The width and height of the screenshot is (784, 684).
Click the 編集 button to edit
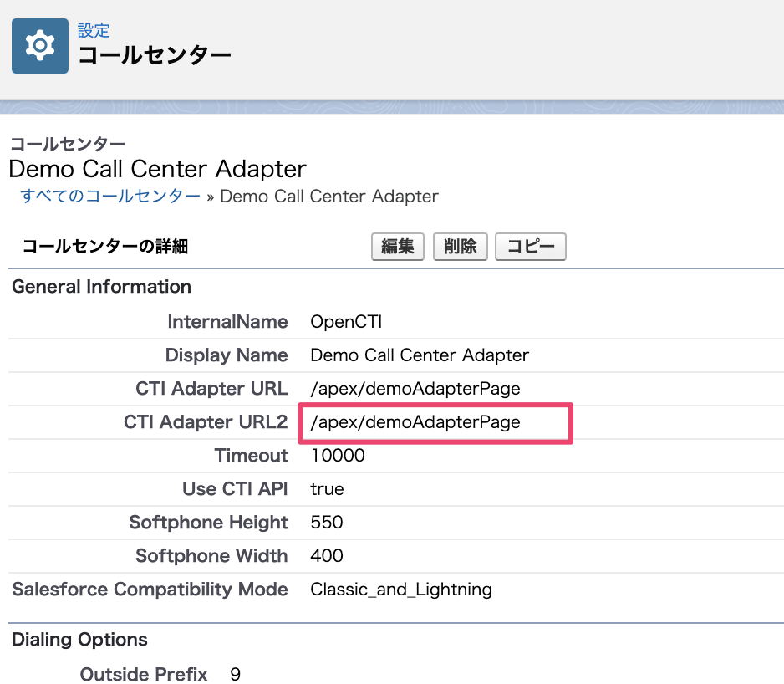pyautogui.click(x=397, y=246)
